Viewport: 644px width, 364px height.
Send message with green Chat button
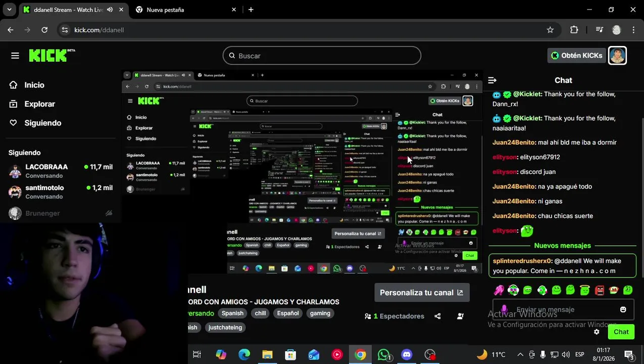point(621,332)
